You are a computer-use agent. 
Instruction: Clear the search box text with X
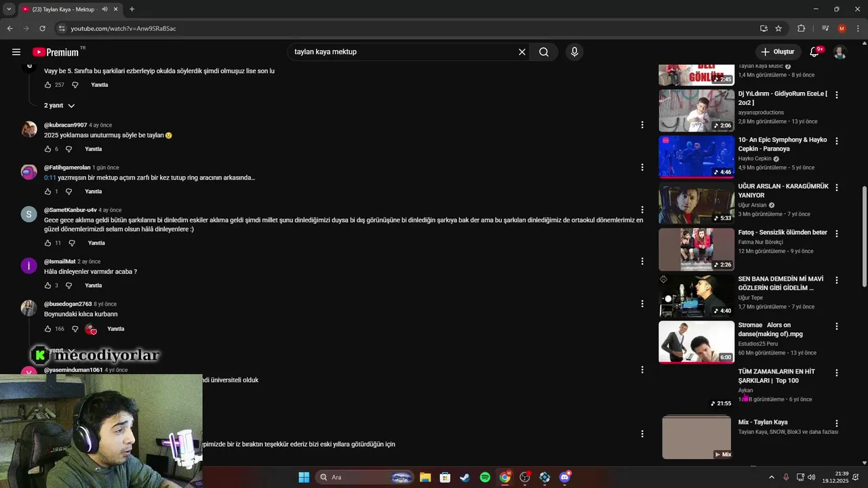[x=522, y=52]
